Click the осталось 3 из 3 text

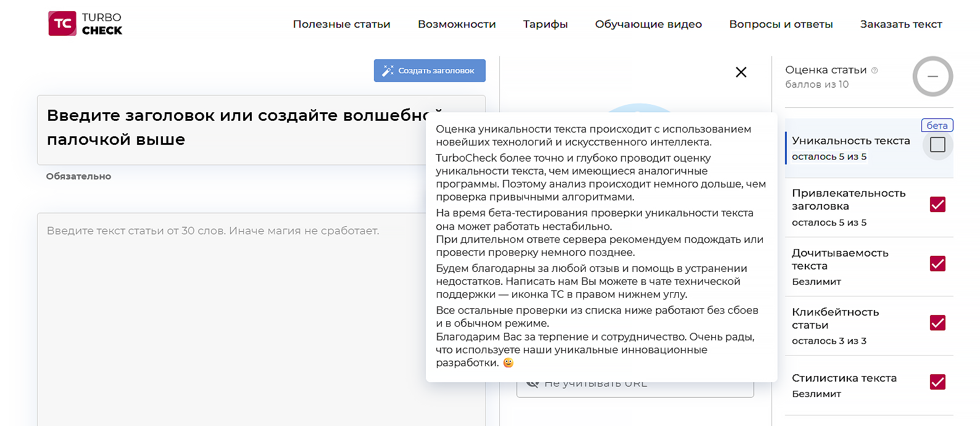[829, 341]
